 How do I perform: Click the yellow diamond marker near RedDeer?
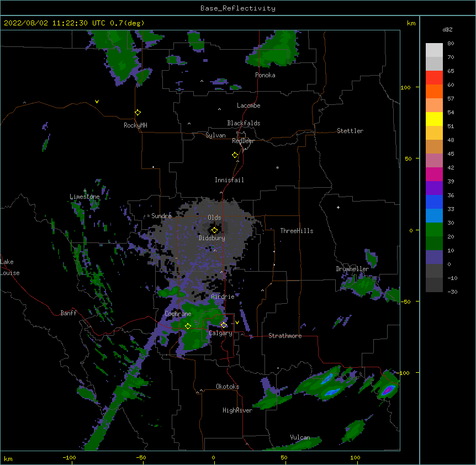(x=235, y=155)
